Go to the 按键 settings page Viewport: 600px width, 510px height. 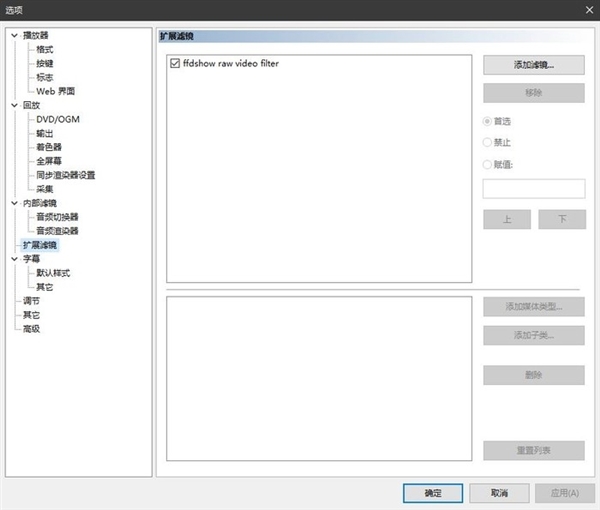pyautogui.click(x=46, y=63)
